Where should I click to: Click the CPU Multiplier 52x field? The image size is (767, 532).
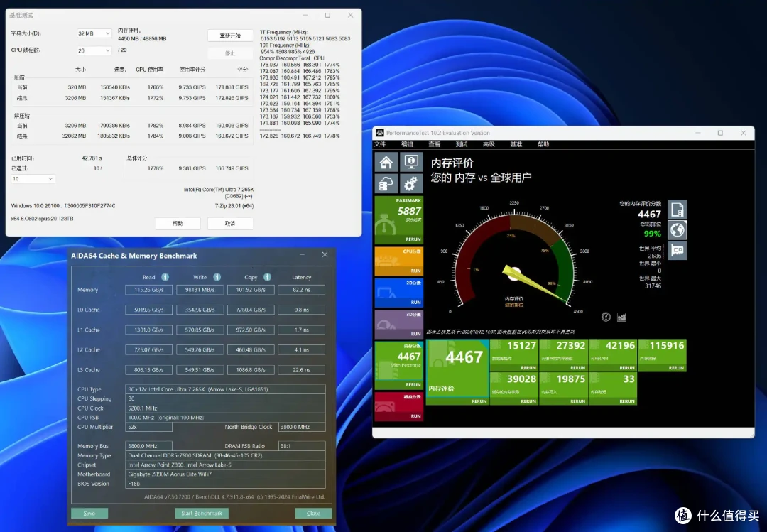[x=148, y=428]
